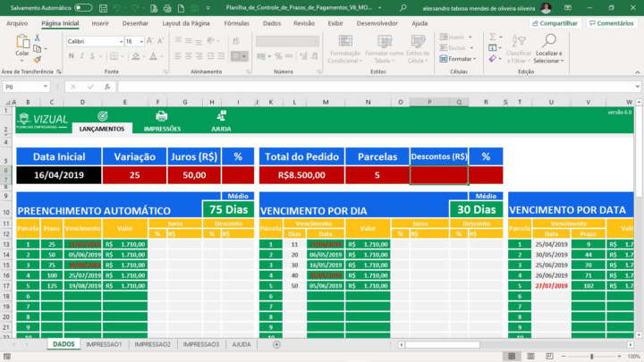Open the Fórmulas ribbon tab
Image resolution: width=644 pixels, height=362 pixels.
(237, 23)
